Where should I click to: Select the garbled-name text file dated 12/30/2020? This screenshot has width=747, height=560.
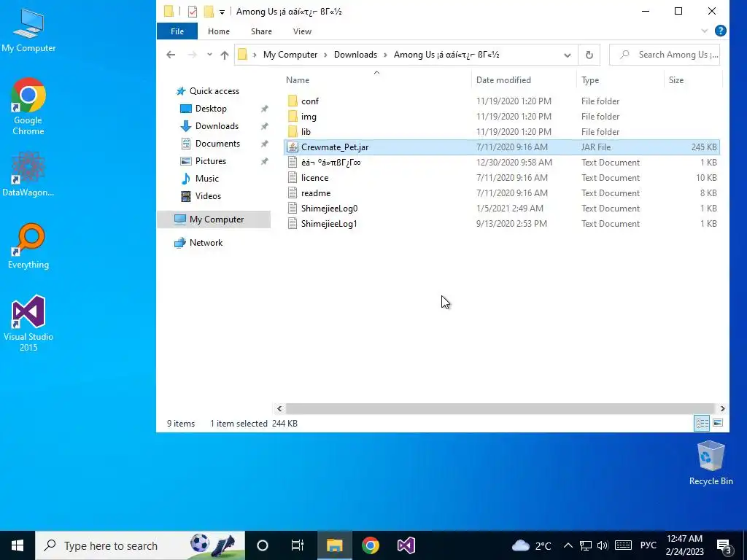point(501,163)
